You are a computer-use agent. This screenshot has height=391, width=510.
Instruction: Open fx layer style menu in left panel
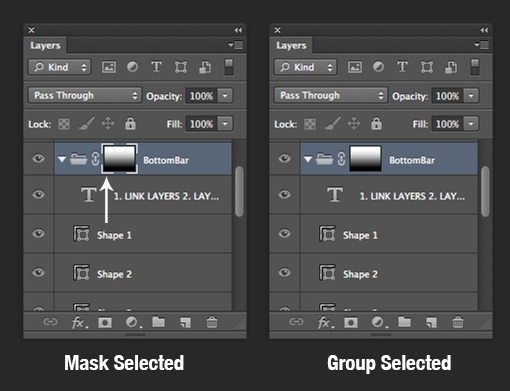click(x=80, y=322)
